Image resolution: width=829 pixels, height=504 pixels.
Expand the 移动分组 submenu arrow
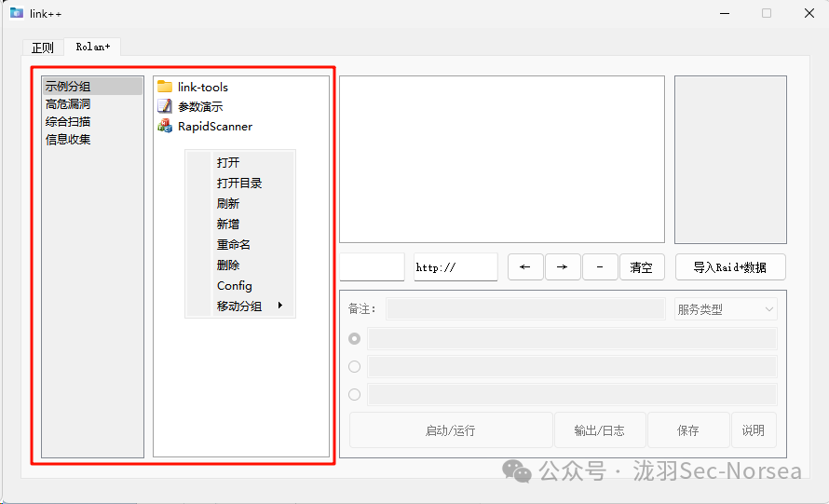[x=280, y=306]
